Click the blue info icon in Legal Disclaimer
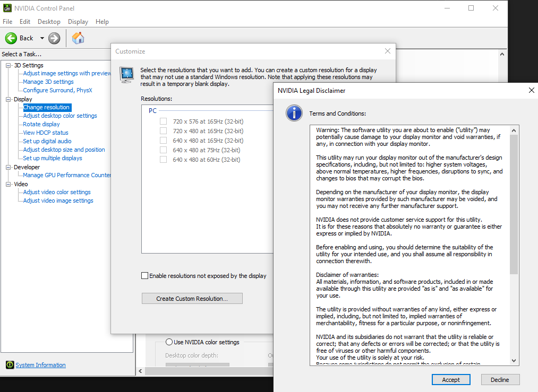The image size is (538, 392). coord(294,113)
